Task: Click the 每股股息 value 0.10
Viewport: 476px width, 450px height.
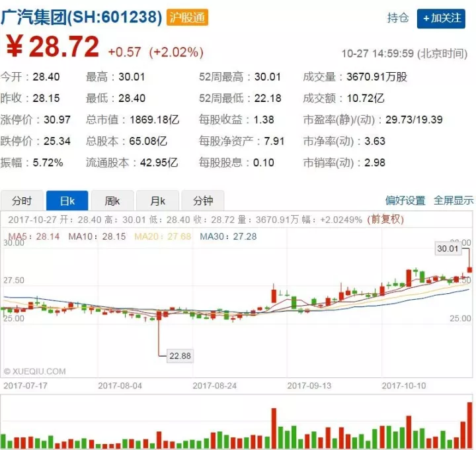Action: point(264,163)
